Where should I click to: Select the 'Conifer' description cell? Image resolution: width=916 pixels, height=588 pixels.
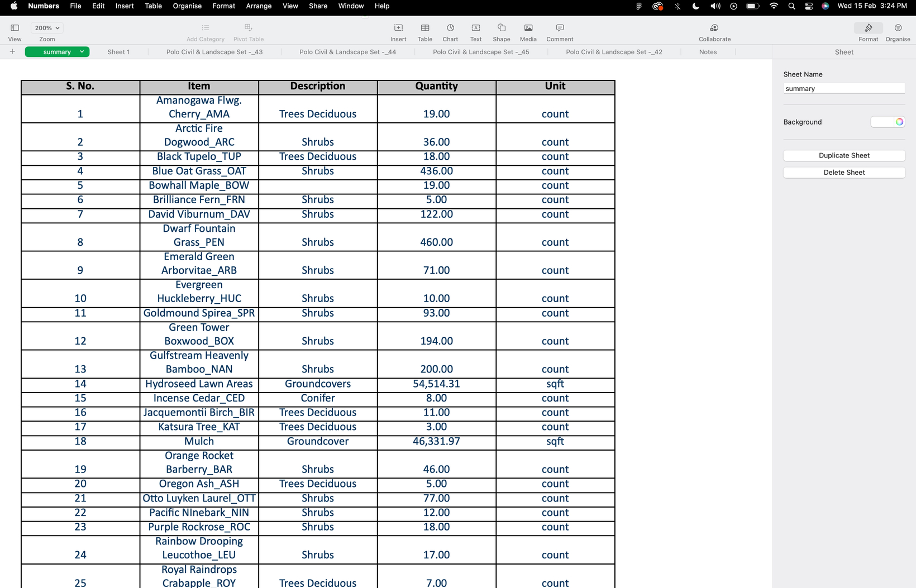coord(318,399)
